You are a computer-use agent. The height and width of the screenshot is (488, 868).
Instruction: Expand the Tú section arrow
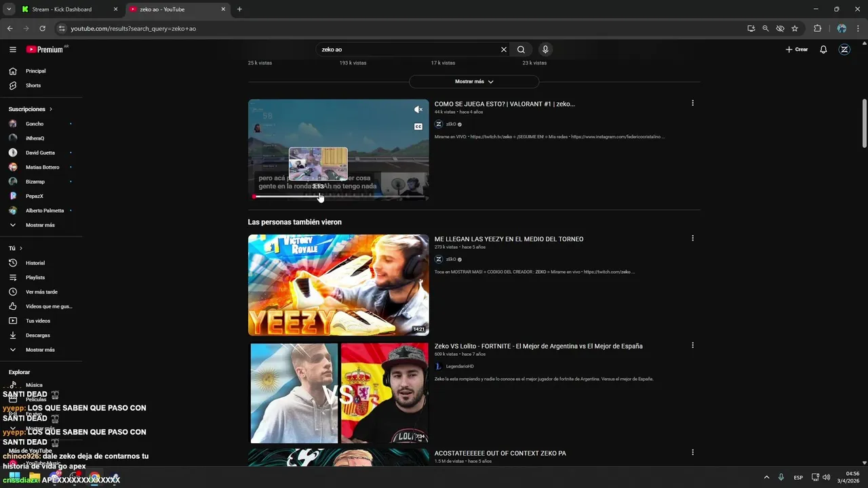(x=21, y=248)
